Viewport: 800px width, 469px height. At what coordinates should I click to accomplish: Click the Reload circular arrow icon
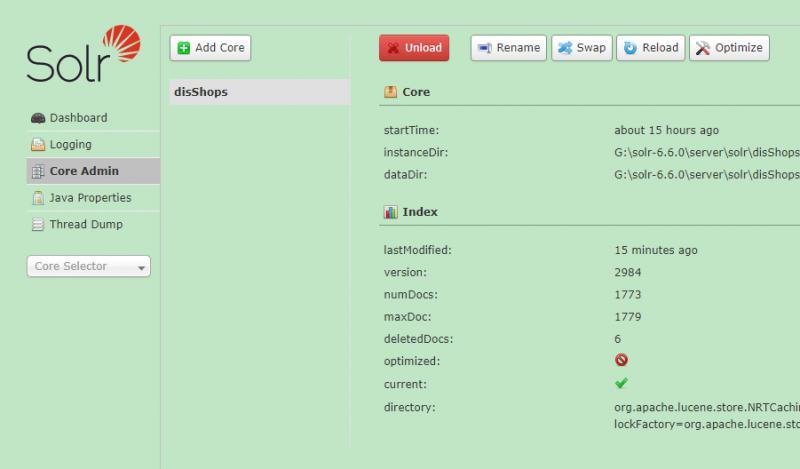click(x=630, y=48)
